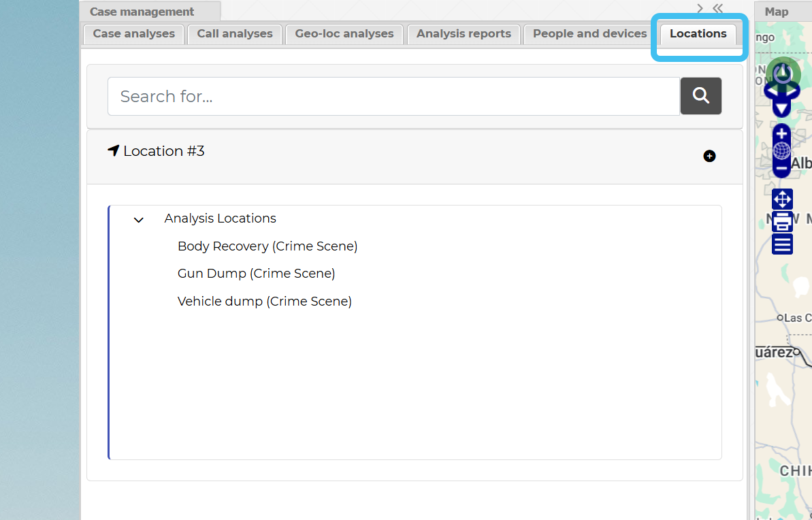
Task: Open Gun Dump (Crime Scene) location
Action: click(x=256, y=274)
